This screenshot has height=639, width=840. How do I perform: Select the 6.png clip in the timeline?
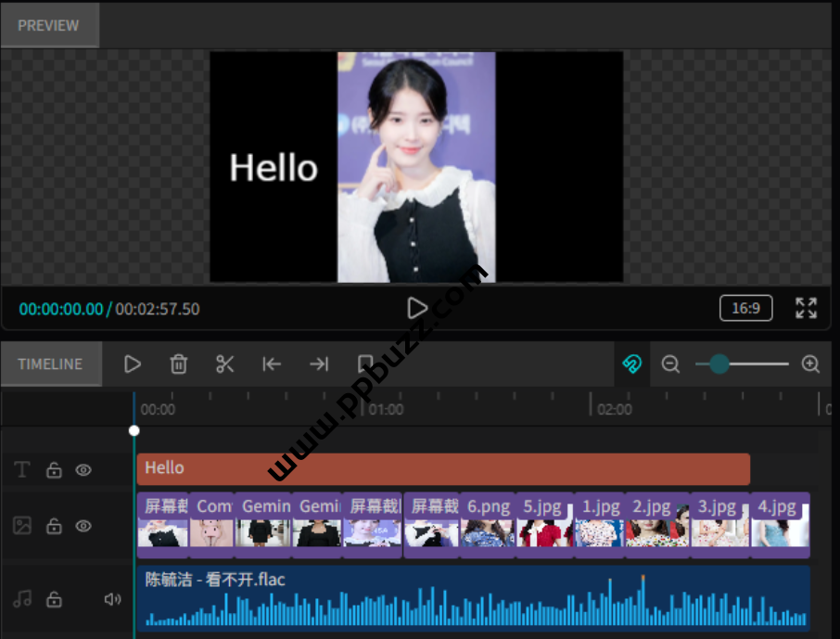pyautogui.click(x=488, y=525)
